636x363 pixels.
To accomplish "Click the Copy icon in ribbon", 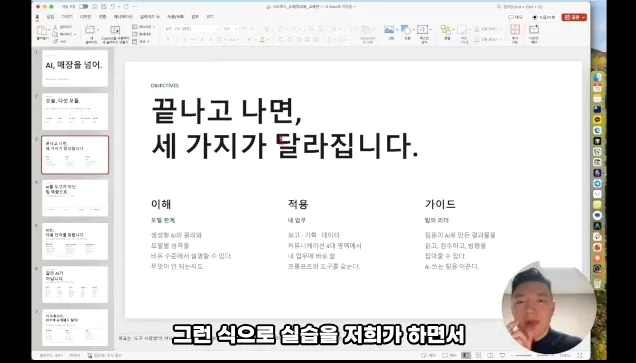I will coord(56,34).
